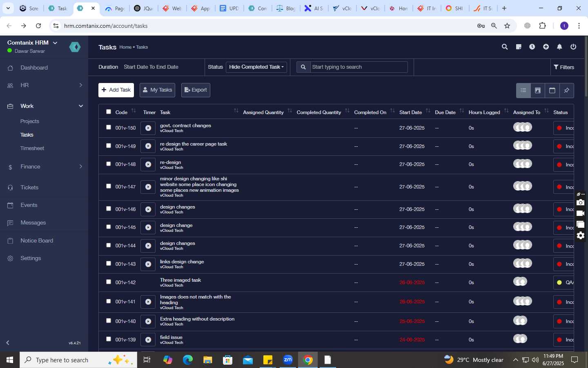Click the plus quick-add icon in header
588x368 pixels.
546,47
